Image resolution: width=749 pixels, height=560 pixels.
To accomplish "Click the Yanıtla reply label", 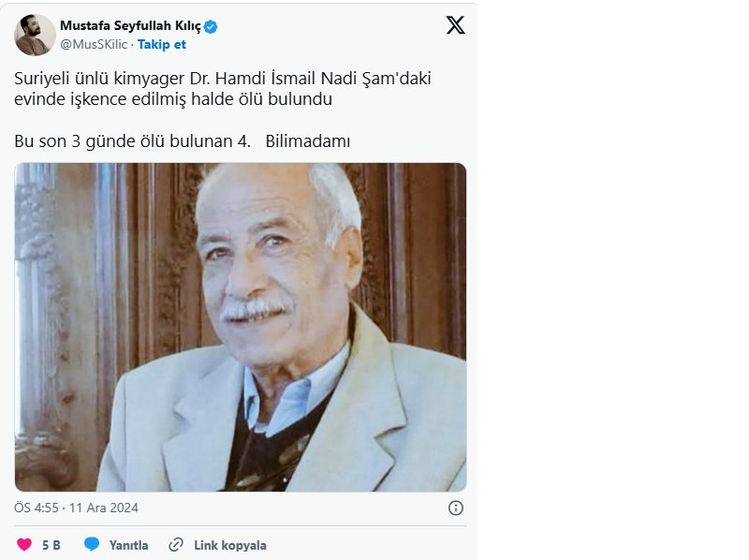I will click(128, 545).
